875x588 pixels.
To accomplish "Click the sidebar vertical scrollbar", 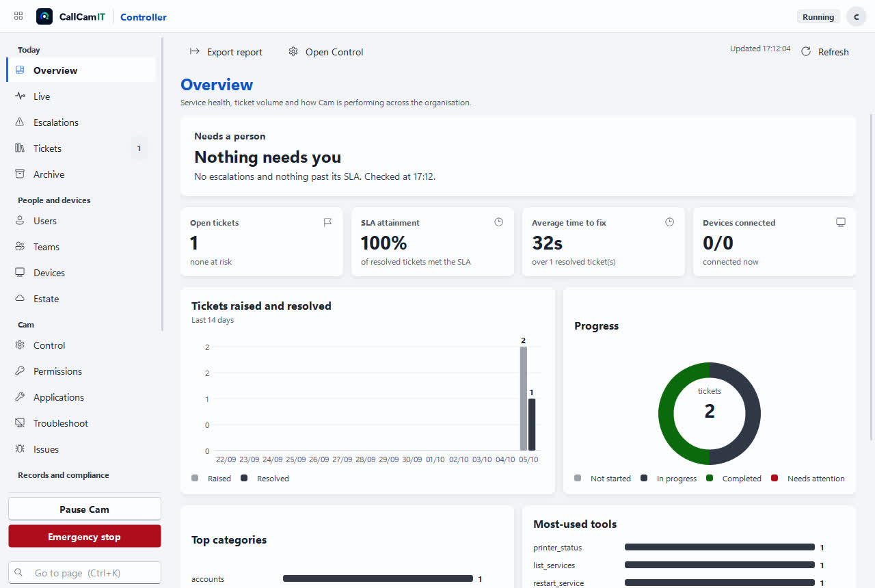I will pyautogui.click(x=162, y=185).
